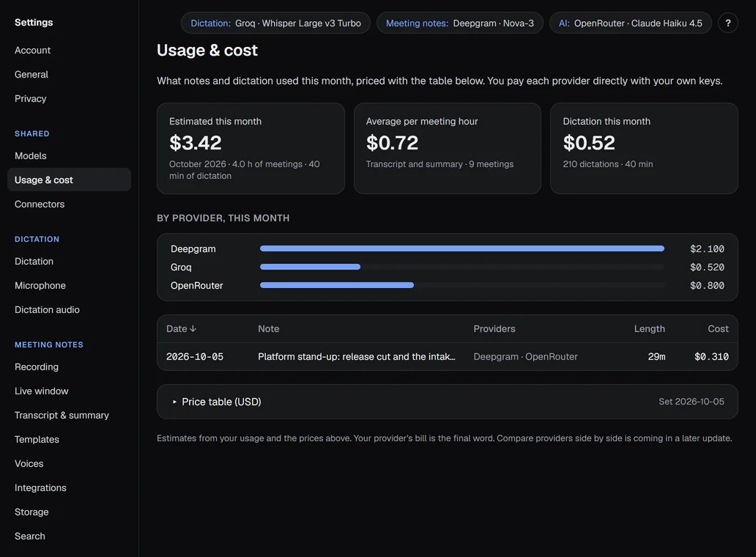This screenshot has height=557, width=756.
Task: Click the AI OpenRouter Claude Haiku chip
Action: pos(630,23)
